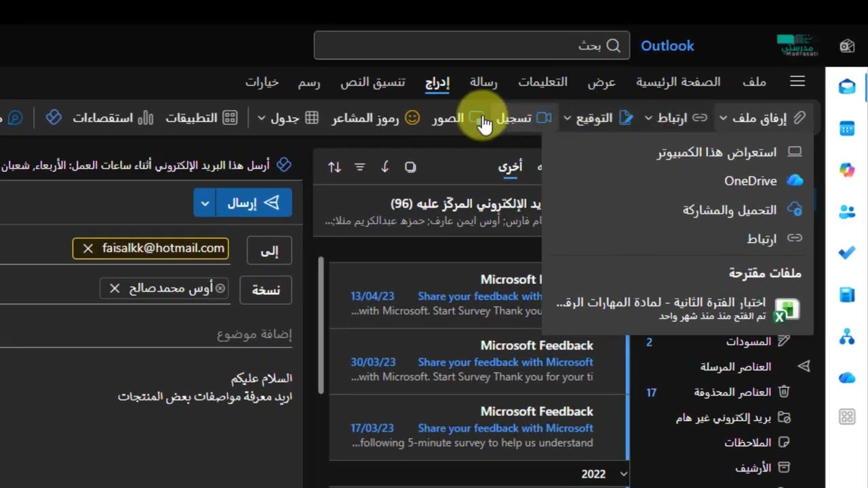Click the بحث search box

[472, 45]
